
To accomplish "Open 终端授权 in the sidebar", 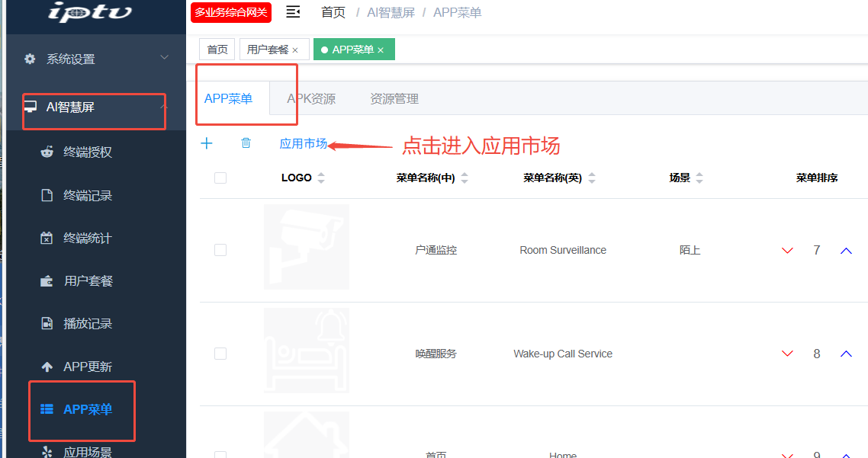I will coord(87,152).
